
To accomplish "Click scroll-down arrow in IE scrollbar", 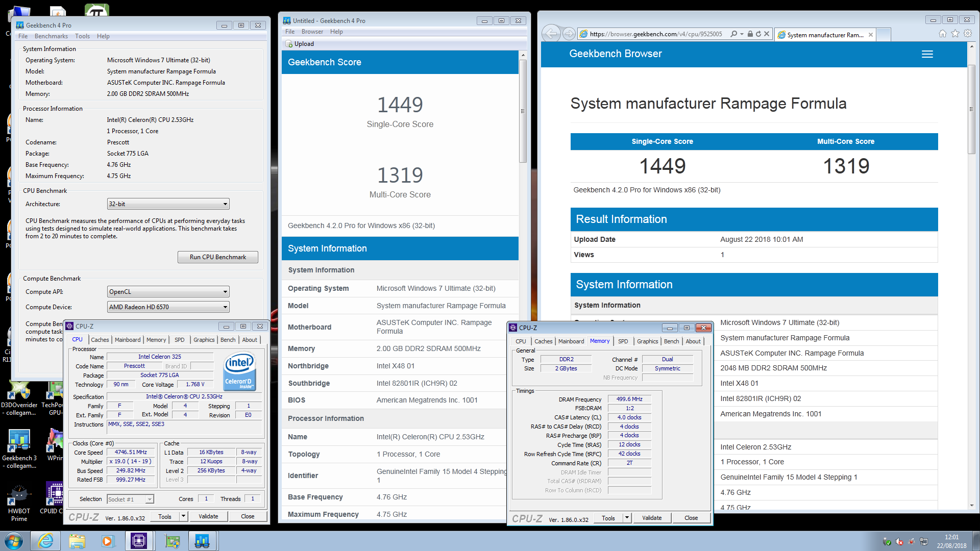I will (971, 506).
